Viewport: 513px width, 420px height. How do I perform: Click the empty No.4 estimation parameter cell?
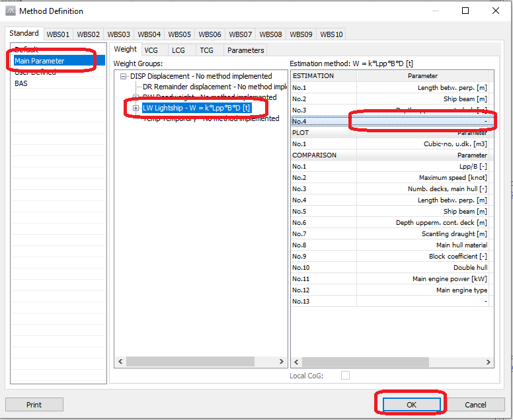pyautogui.click(x=423, y=121)
